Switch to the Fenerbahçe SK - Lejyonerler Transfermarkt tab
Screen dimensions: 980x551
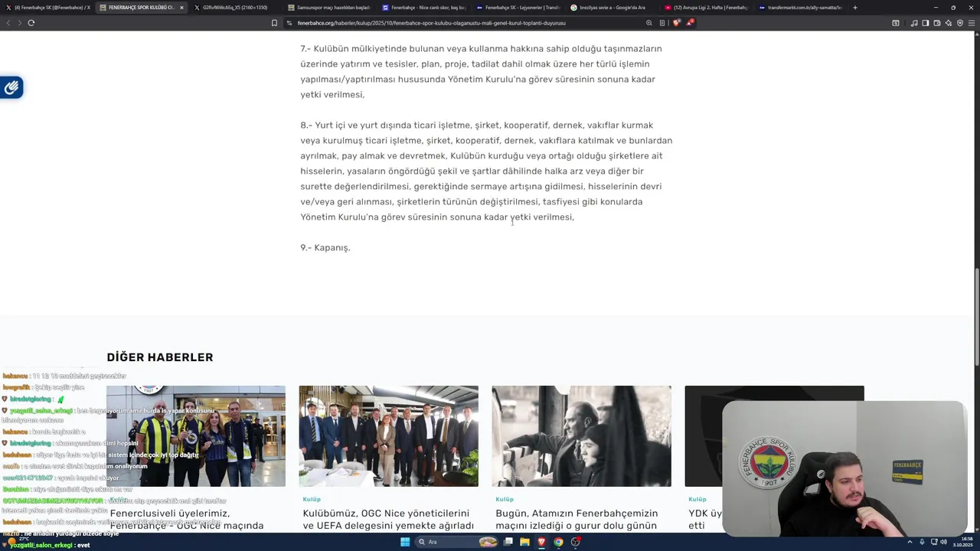click(517, 8)
